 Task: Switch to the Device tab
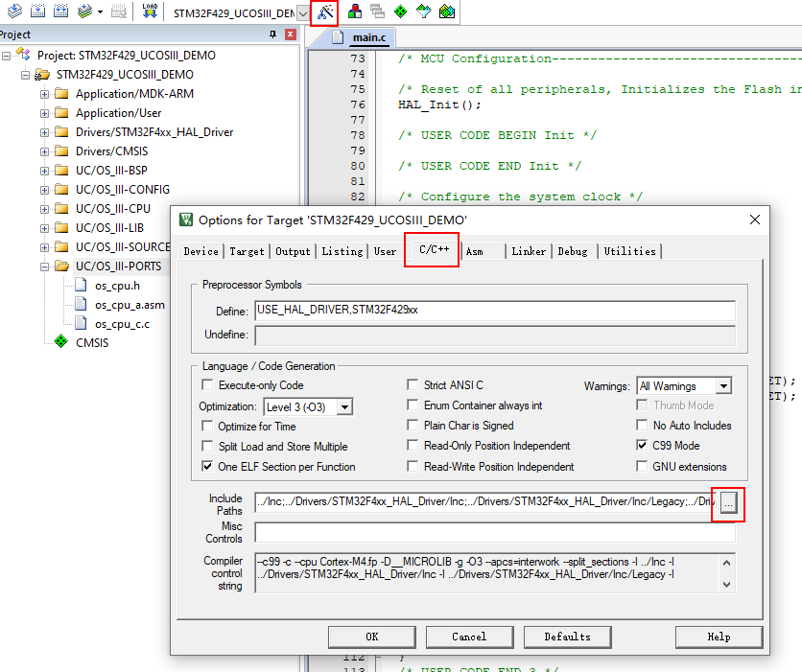point(201,251)
